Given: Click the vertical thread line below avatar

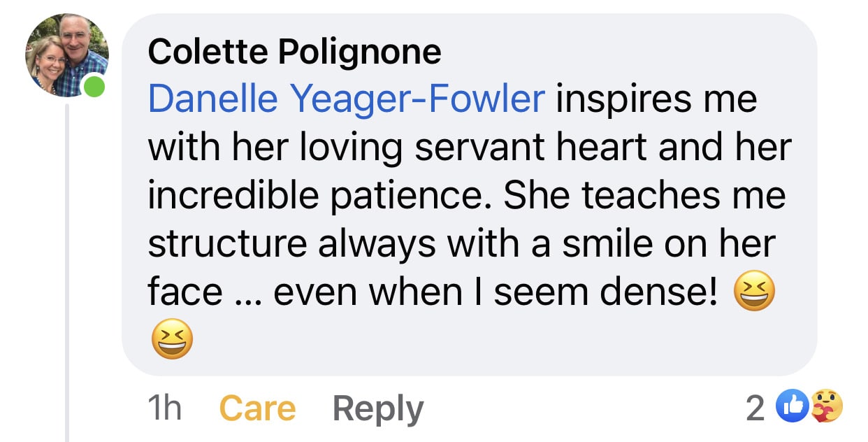Looking at the screenshot, I should [67, 280].
